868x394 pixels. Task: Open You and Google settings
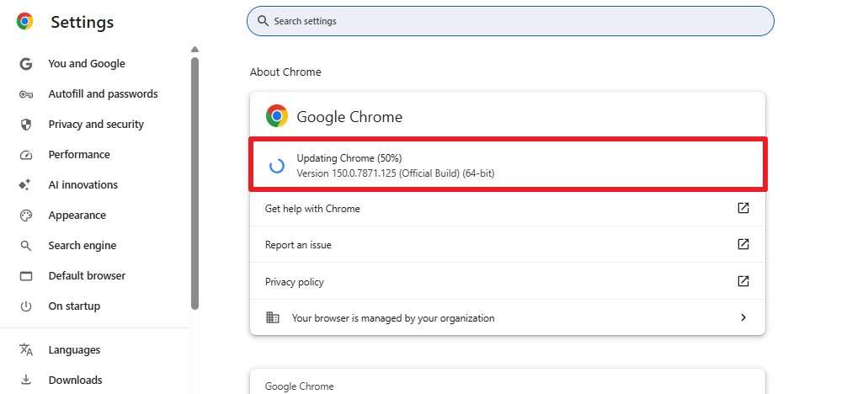pos(87,64)
